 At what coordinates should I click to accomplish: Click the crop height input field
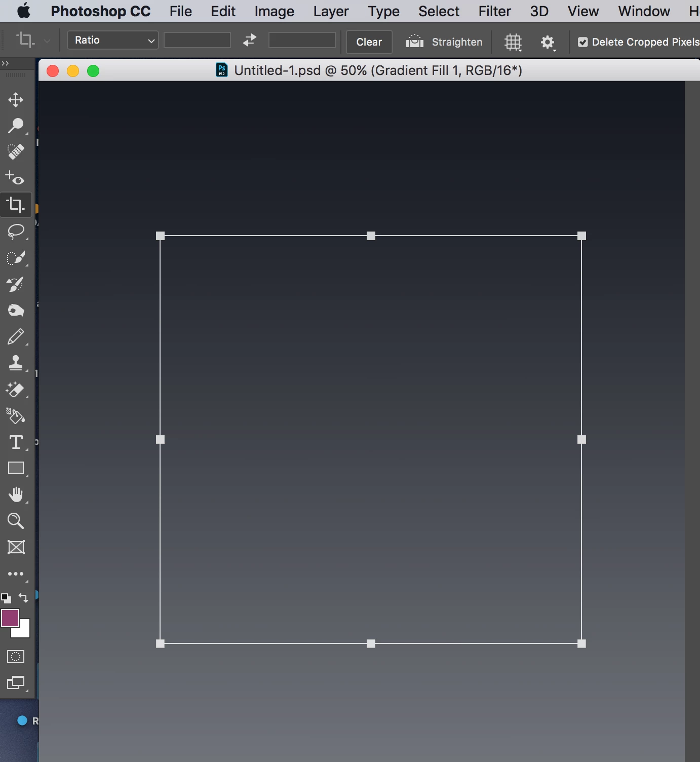click(302, 40)
